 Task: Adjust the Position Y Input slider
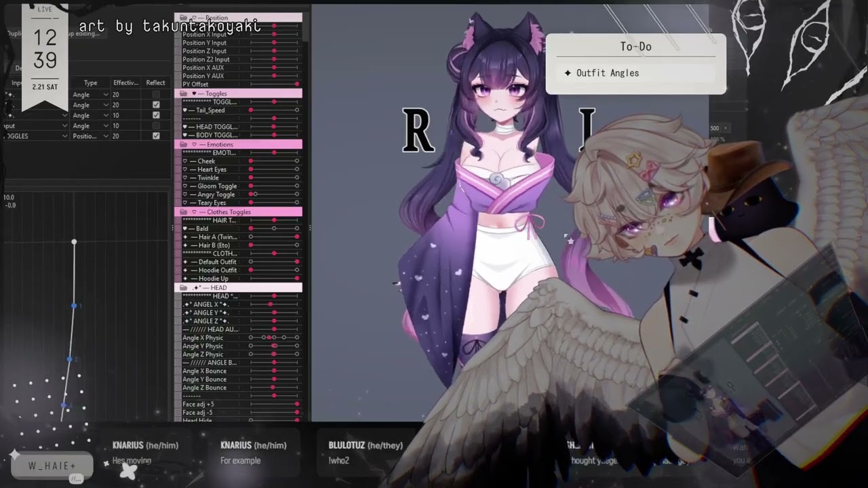pyautogui.click(x=274, y=43)
